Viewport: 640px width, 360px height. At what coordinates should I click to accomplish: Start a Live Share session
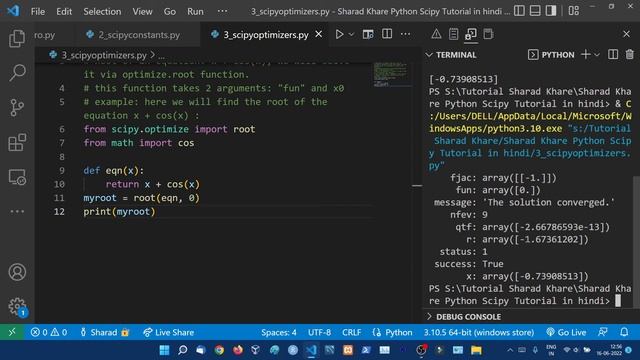click(x=168, y=332)
